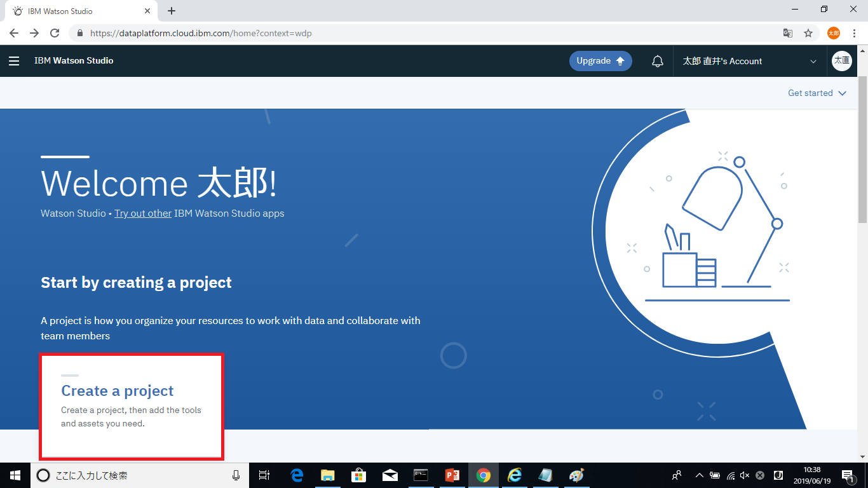Open Microsoft Edge from the taskbar
Screen dimensions: 868x488
297,475
